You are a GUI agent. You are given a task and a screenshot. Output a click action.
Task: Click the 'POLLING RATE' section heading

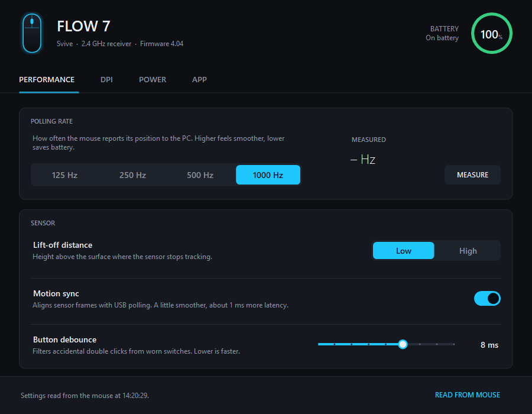pyautogui.click(x=51, y=121)
